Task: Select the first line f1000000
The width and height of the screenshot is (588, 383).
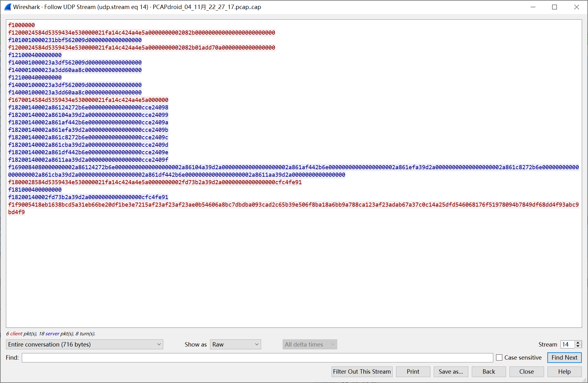Action: tap(22, 25)
